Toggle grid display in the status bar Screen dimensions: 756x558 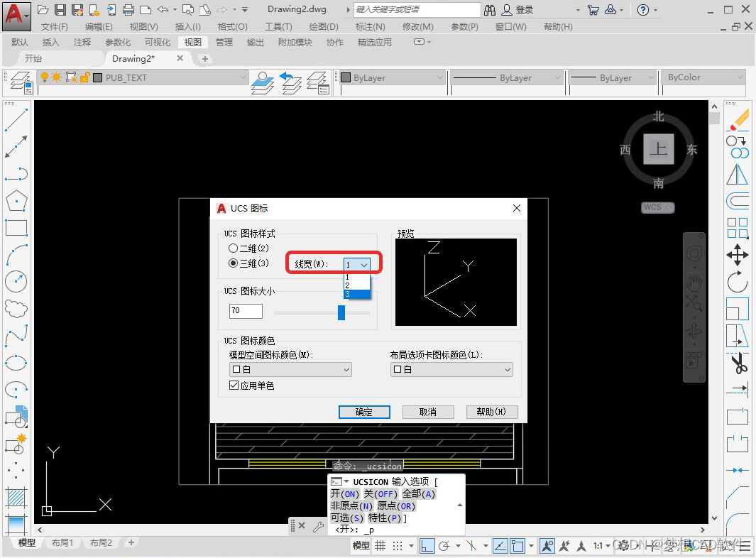[382, 545]
